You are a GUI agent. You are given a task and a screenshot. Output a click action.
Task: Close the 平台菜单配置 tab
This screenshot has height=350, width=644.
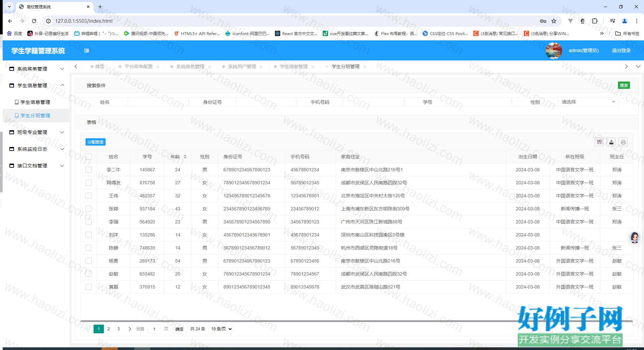(158, 67)
